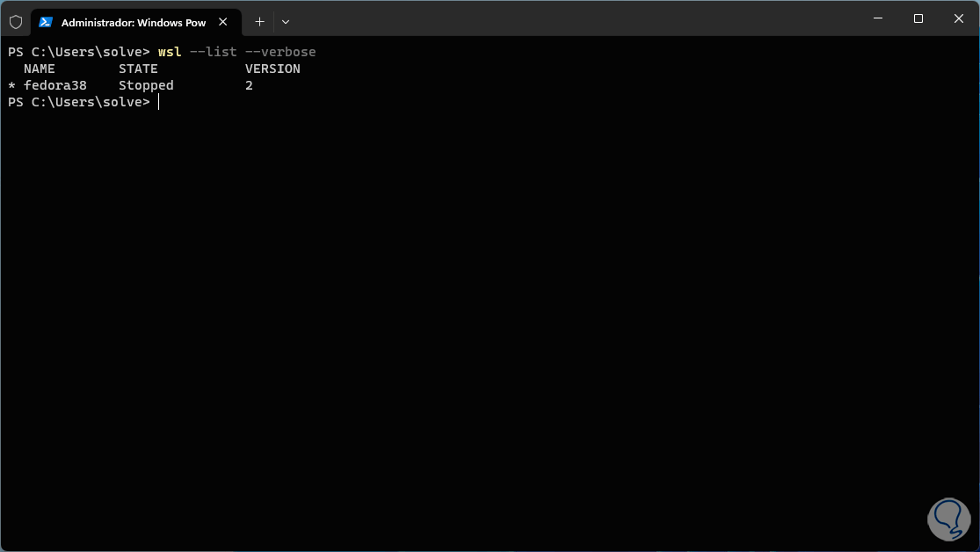980x552 pixels.
Task: Click the wsl command text
Action: [x=170, y=52]
